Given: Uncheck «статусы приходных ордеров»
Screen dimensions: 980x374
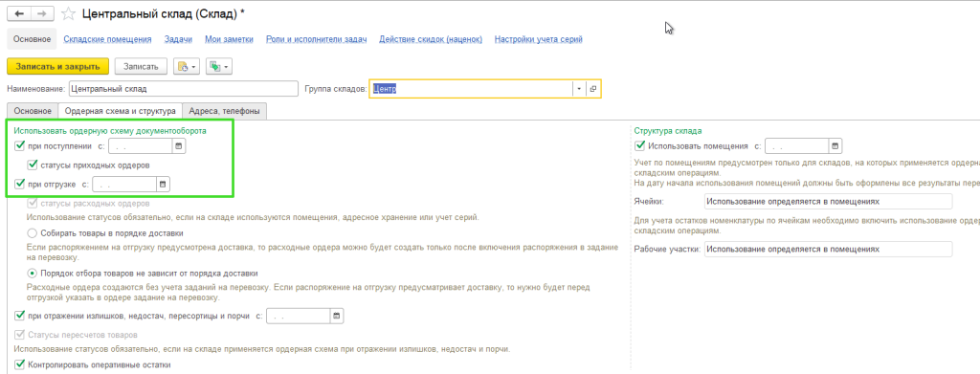Looking at the screenshot, I should tap(32, 165).
